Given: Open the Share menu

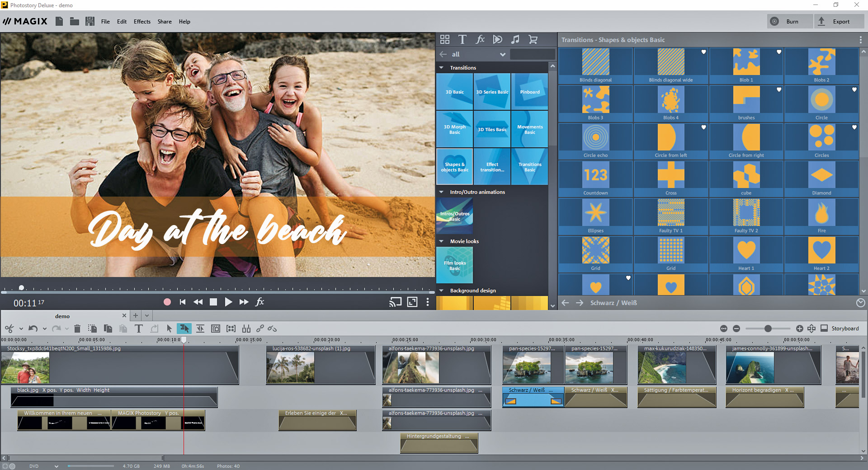Looking at the screenshot, I should [x=165, y=21].
